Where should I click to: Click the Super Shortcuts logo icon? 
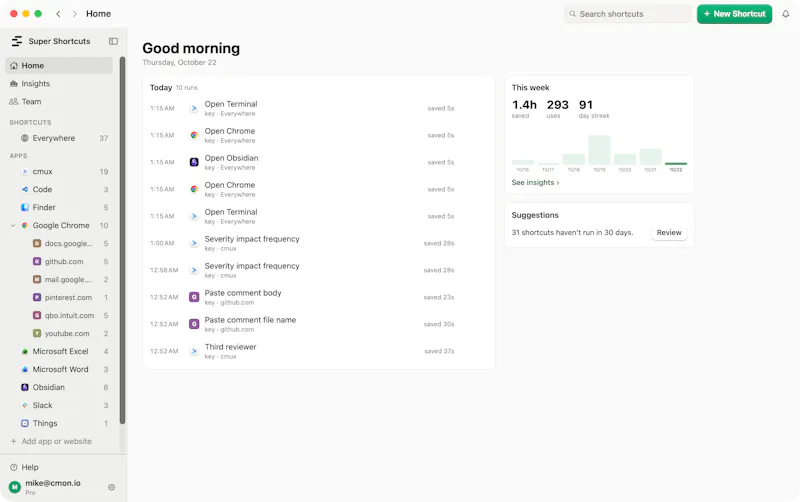(17, 41)
